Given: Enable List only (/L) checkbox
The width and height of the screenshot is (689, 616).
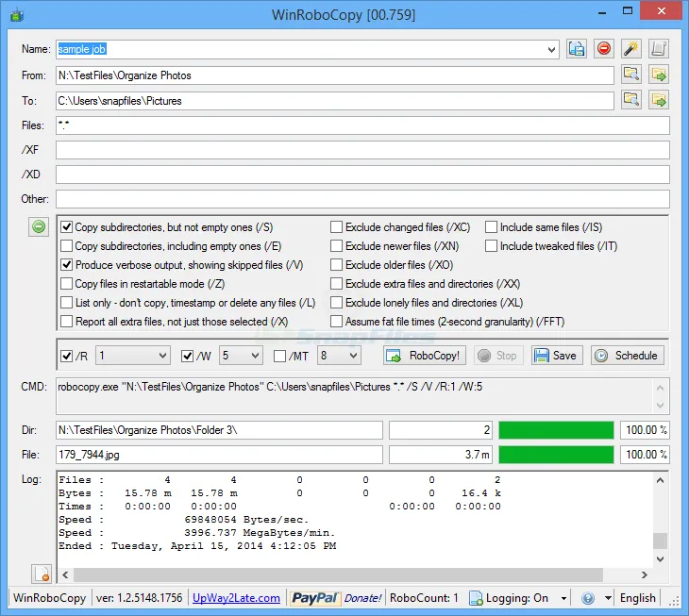Looking at the screenshot, I should click(66, 303).
